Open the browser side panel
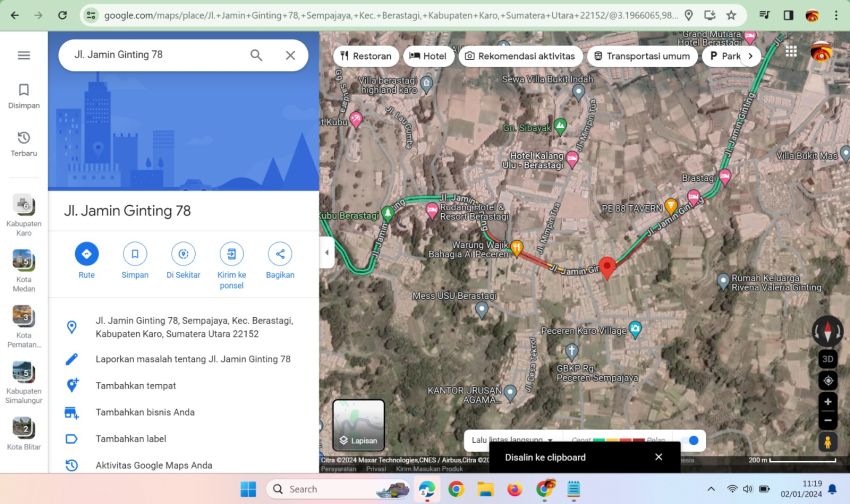This screenshot has width=850, height=504. (789, 15)
